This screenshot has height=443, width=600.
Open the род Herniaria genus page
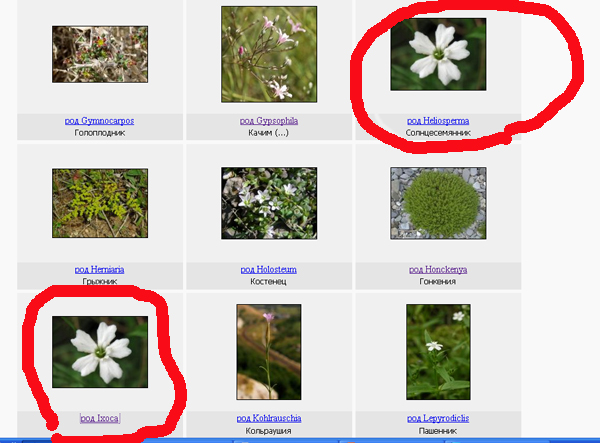point(99,269)
